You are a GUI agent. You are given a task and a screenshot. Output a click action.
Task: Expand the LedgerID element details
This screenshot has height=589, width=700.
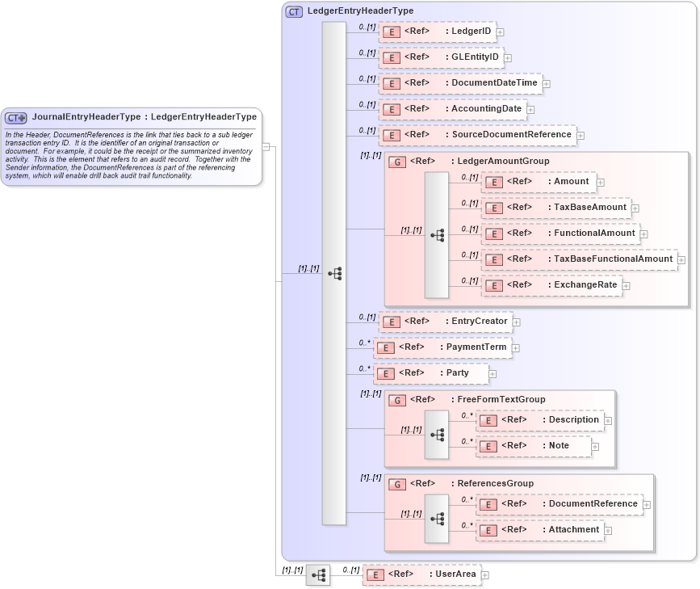click(501, 32)
